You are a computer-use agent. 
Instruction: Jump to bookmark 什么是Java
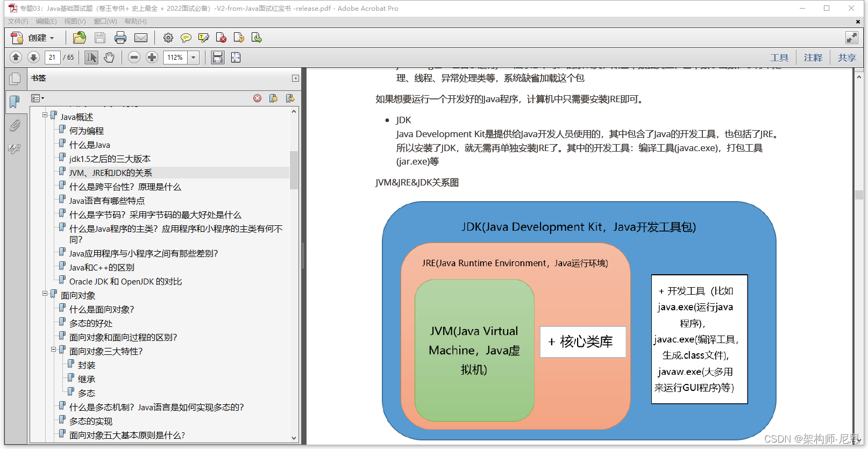pyautogui.click(x=90, y=145)
